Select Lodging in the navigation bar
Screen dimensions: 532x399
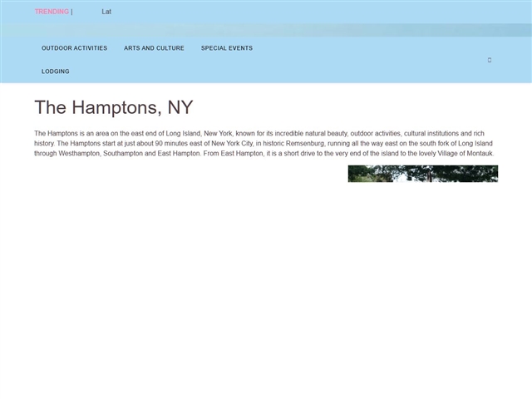(56, 71)
